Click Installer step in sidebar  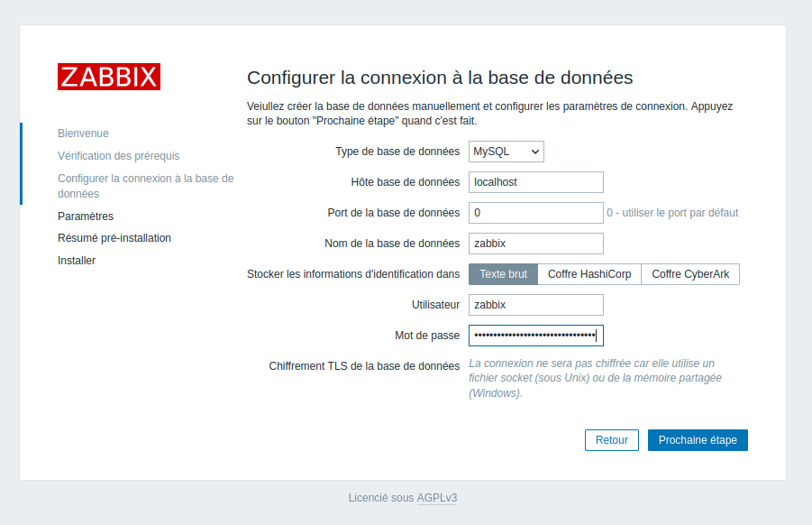pos(77,261)
